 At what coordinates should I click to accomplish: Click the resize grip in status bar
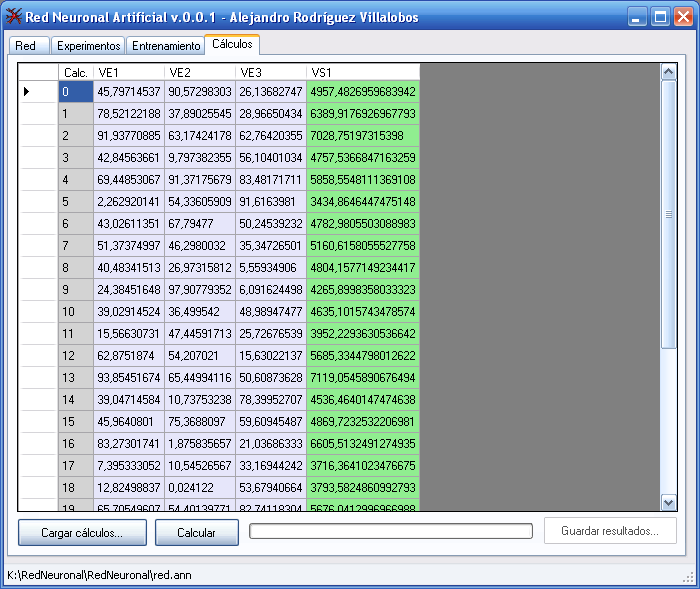[x=688, y=576]
